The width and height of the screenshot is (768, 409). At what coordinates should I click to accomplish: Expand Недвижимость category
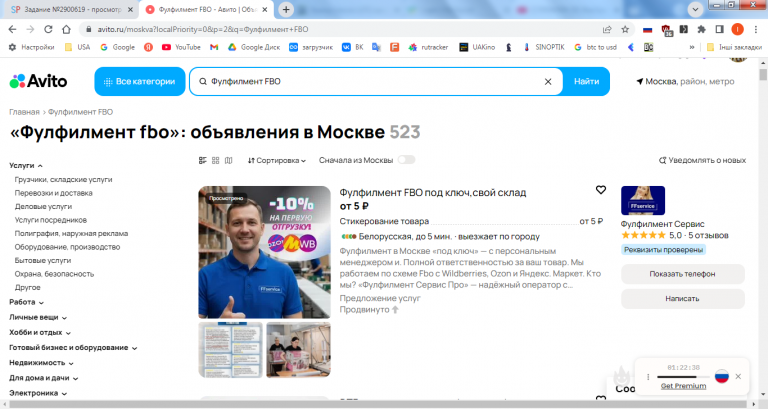click(41, 363)
